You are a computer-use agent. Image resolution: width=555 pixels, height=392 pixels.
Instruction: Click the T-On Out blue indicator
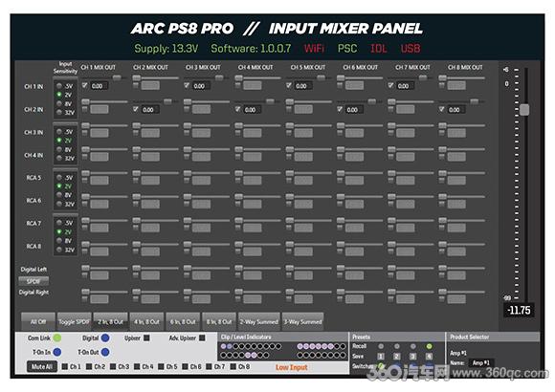point(105,352)
